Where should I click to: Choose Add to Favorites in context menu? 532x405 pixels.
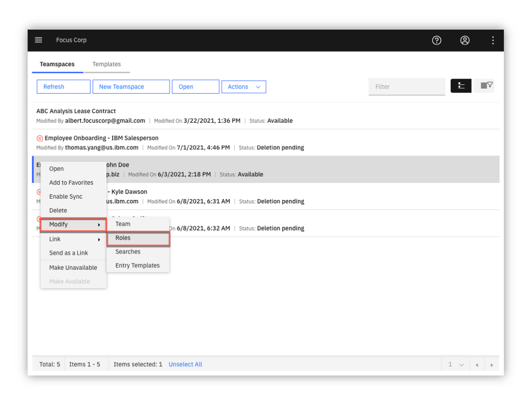tap(73, 182)
